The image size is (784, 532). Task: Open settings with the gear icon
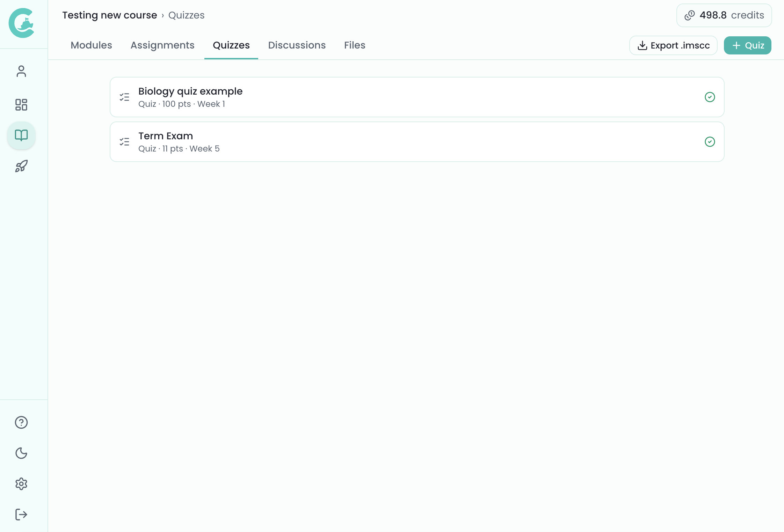point(21,484)
